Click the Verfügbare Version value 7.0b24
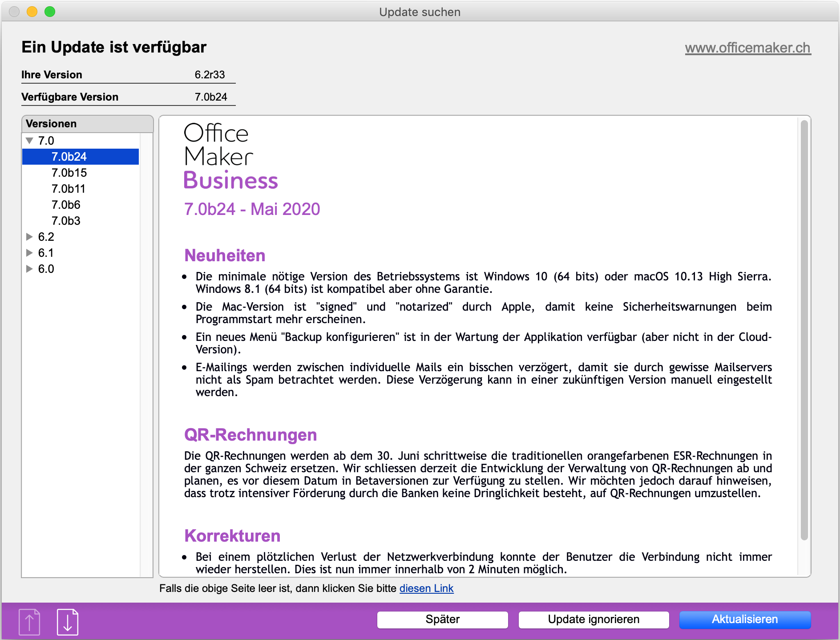 tap(211, 97)
